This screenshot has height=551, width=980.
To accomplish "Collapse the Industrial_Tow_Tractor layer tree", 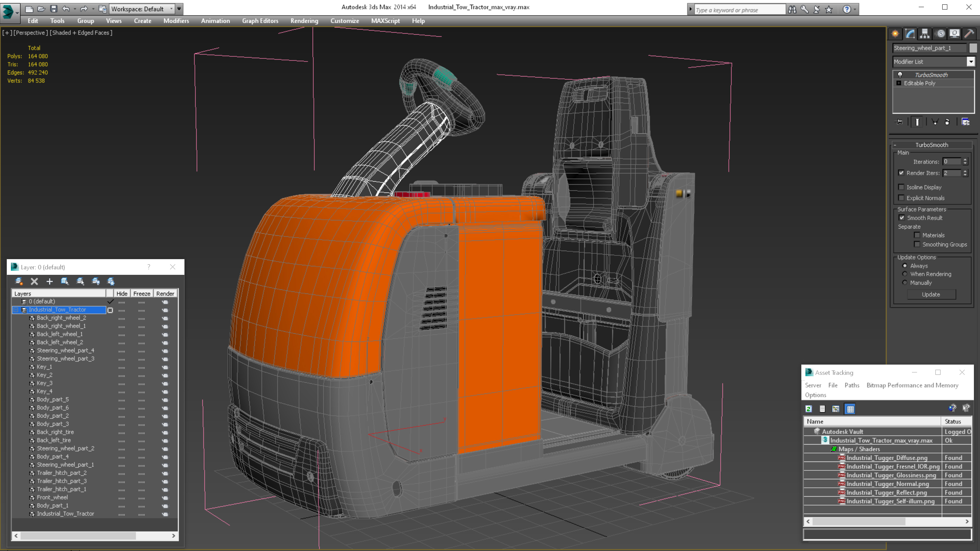I will 16,310.
